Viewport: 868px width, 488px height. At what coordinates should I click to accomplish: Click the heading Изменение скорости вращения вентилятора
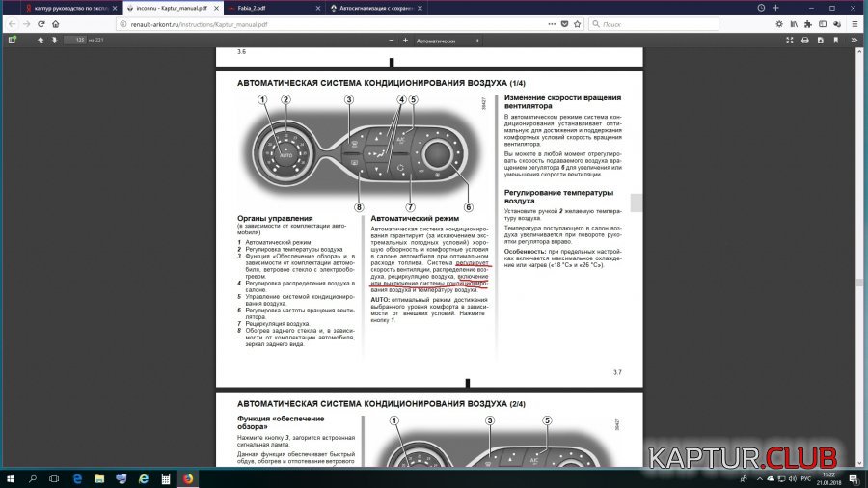(562, 101)
